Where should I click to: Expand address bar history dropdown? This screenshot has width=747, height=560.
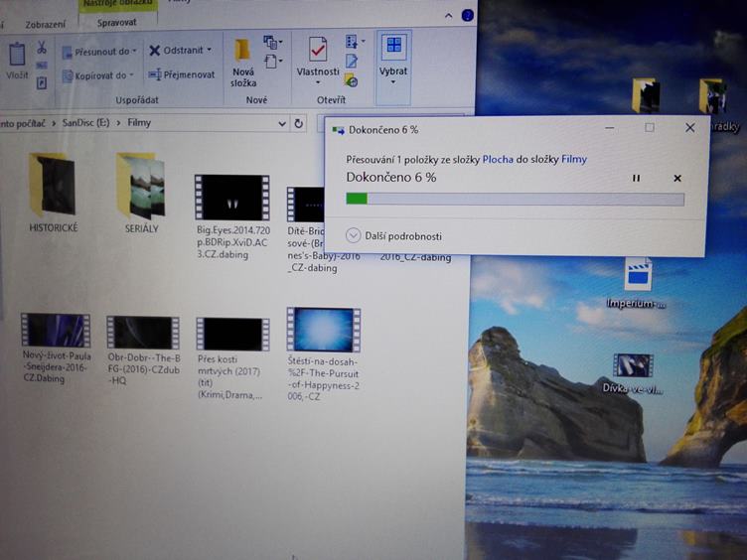pyautogui.click(x=282, y=124)
